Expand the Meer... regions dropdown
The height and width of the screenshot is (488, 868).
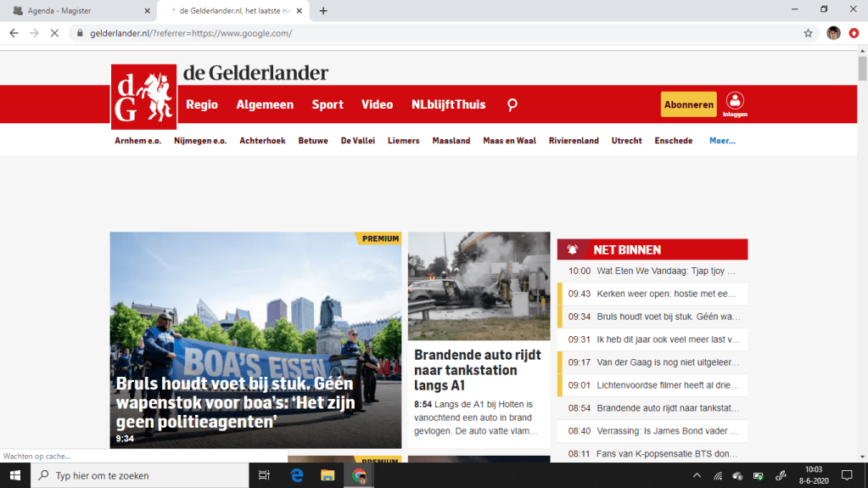[722, 141]
